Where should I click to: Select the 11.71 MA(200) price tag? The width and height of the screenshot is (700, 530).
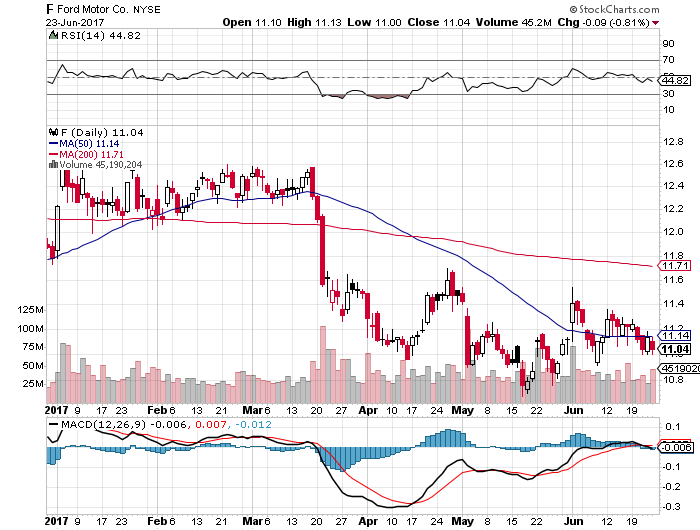[674, 266]
